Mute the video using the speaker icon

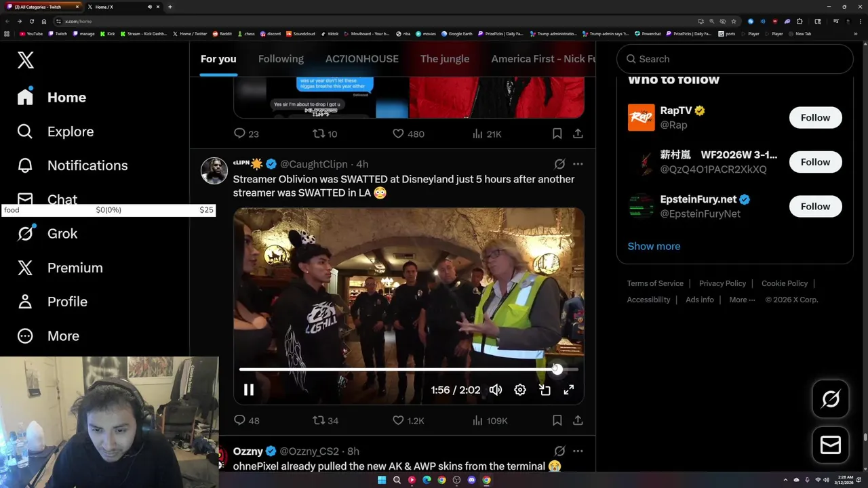[496, 390]
